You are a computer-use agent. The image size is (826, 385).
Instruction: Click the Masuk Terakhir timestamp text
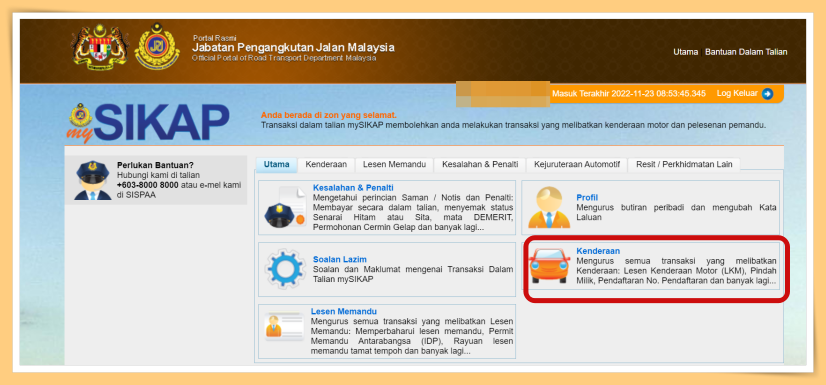coord(628,94)
